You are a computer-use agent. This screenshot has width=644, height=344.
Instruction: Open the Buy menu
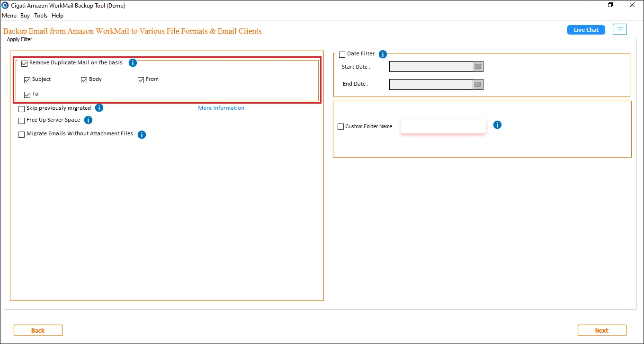pos(25,16)
